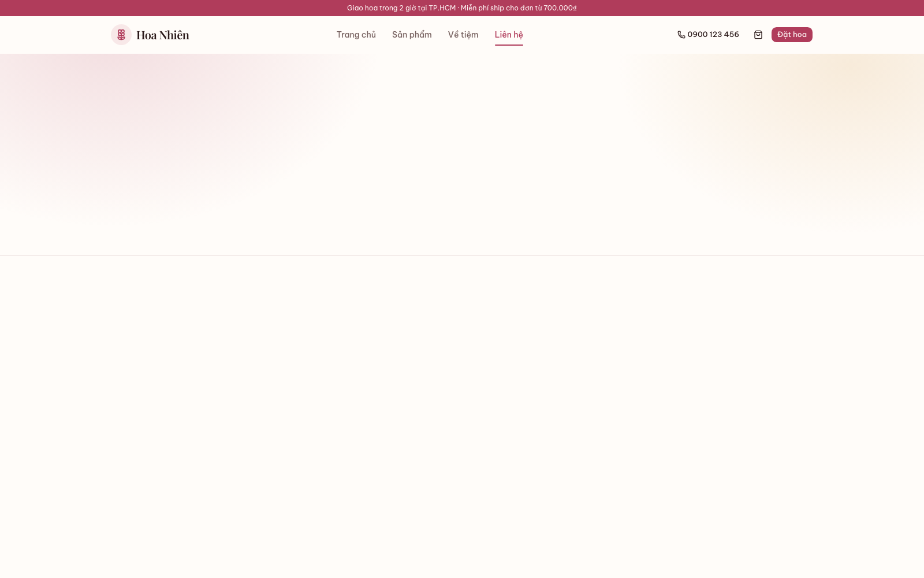Open the shopping bag cart icon
Viewport: 924px width, 578px height.
tap(758, 35)
